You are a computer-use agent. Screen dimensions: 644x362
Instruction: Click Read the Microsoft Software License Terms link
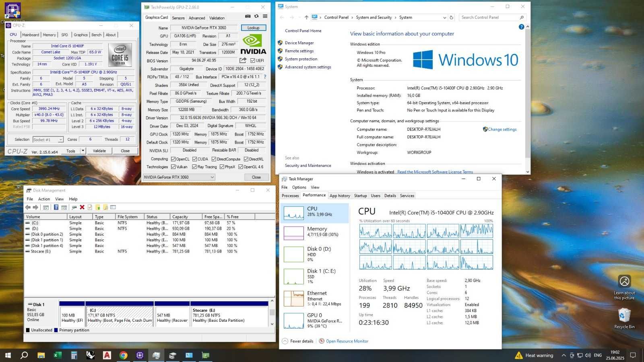(435, 172)
